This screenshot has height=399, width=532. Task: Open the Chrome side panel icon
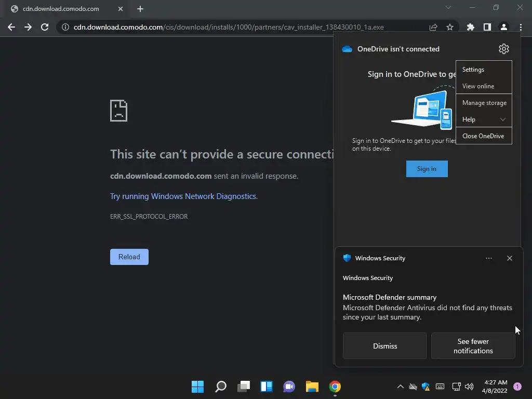pyautogui.click(x=487, y=27)
